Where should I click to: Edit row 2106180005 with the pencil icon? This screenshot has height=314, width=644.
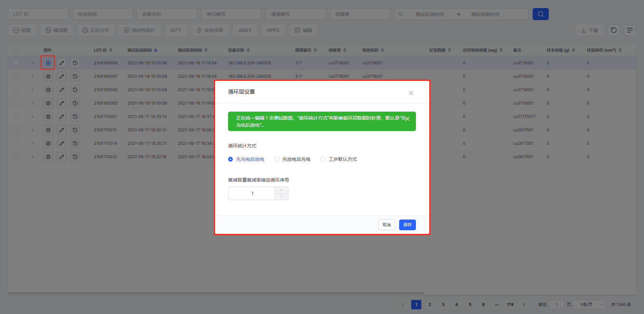[62, 103]
